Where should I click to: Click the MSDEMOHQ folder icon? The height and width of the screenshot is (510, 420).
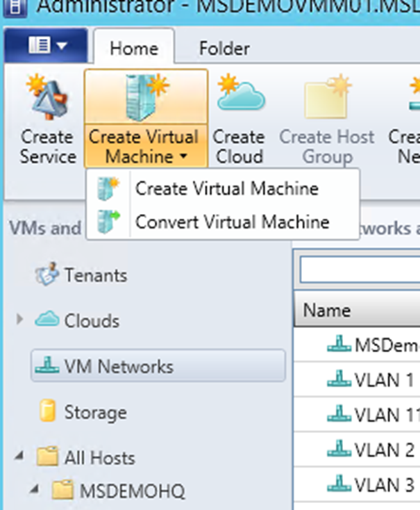(x=62, y=489)
